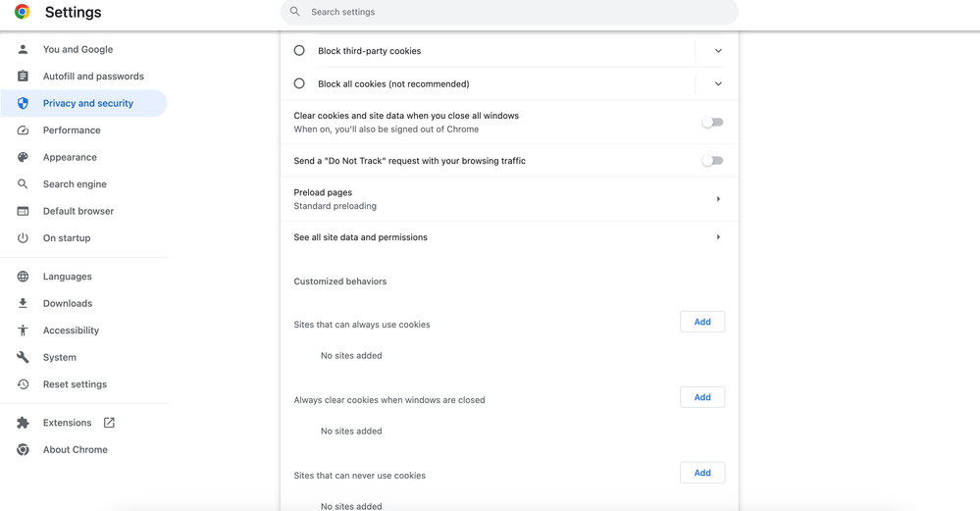The image size is (980, 511).
Task: Expand Block all cookies details chevron
Action: 718,84
